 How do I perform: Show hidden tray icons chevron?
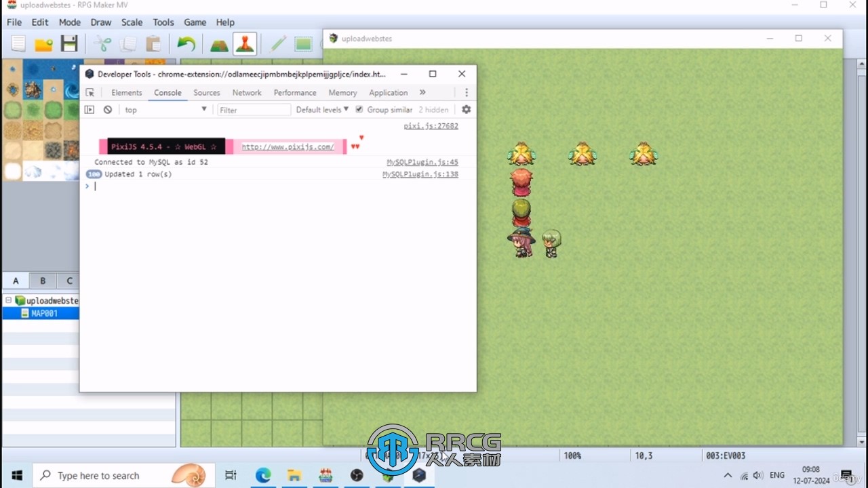point(728,475)
